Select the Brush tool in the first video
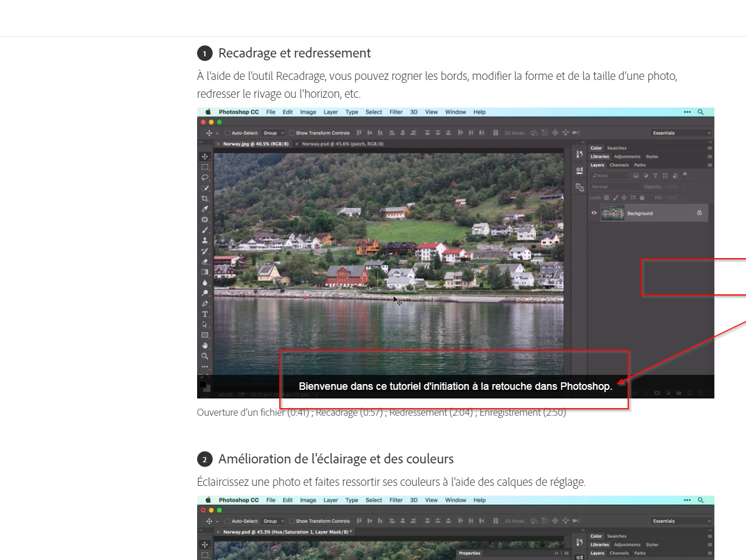This screenshot has height=560, width=746. click(205, 230)
